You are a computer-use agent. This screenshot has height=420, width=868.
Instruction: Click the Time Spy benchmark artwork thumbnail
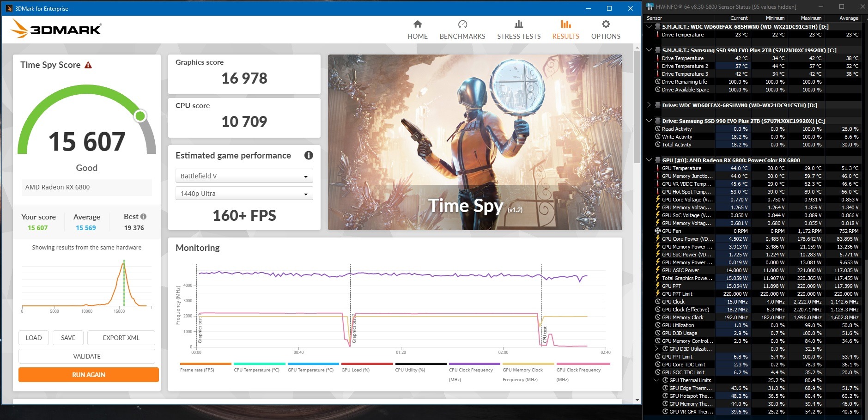475,142
